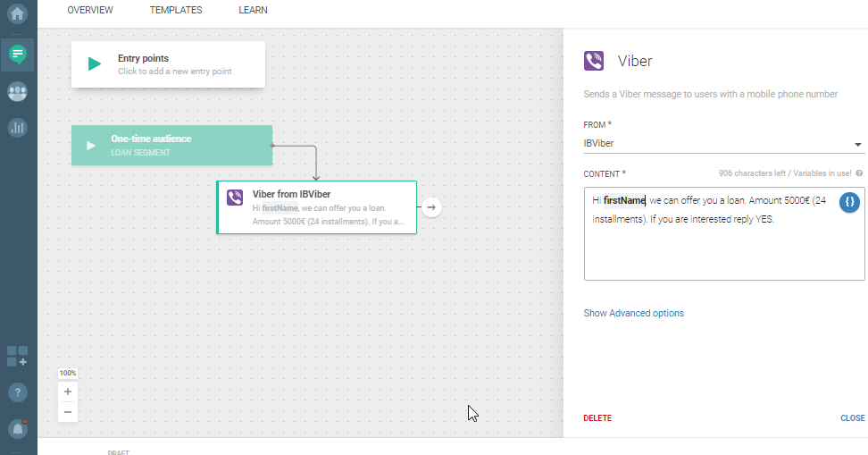Click CLOSE in the Viber panel
Viewport: 868px width, 455px height.
pyautogui.click(x=852, y=418)
